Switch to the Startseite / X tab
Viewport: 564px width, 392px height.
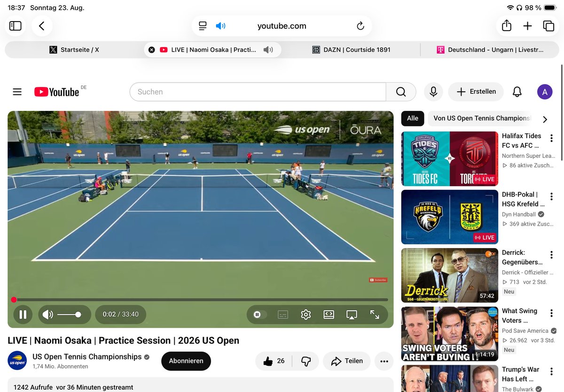point(74,49)
